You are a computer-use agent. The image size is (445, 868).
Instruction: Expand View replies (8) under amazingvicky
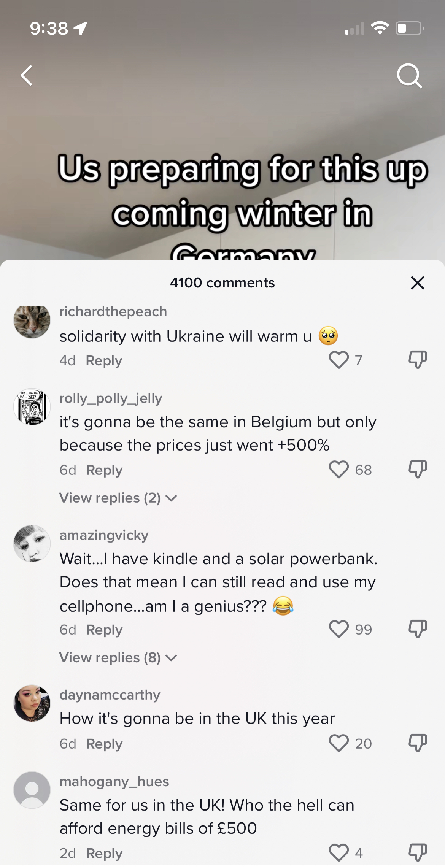(118, 657)
